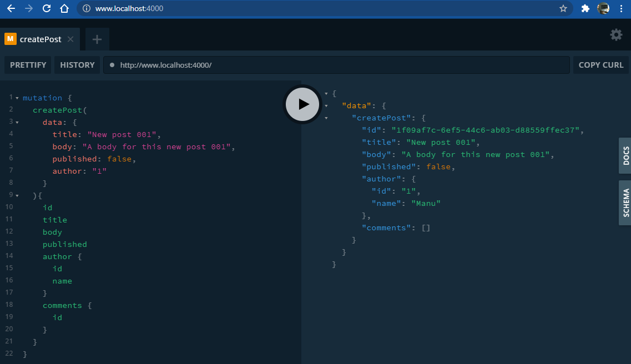Open the browser three-dot menu
Viewport: 631px width, 364px height.
pyautogui.click(x=621, y=8)
